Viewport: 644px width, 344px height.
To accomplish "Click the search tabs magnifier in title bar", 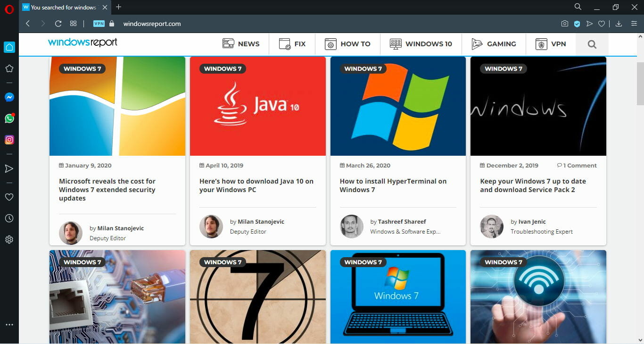I will (578, 7).
